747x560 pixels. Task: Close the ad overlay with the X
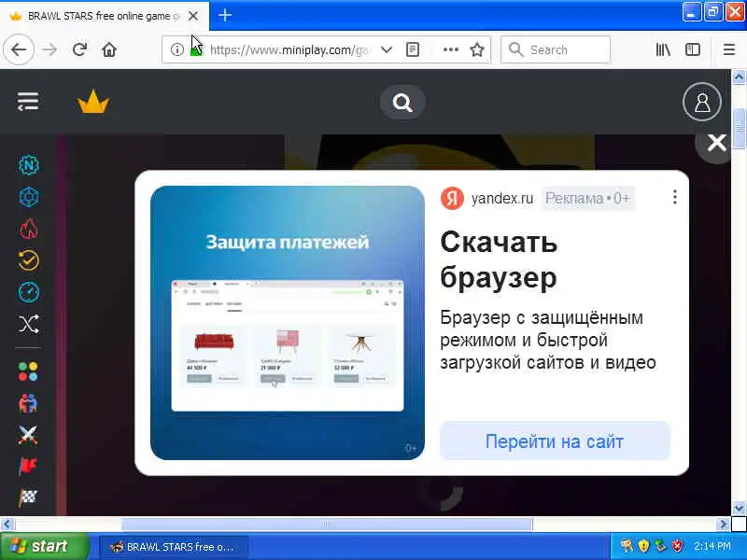(716, 143)
